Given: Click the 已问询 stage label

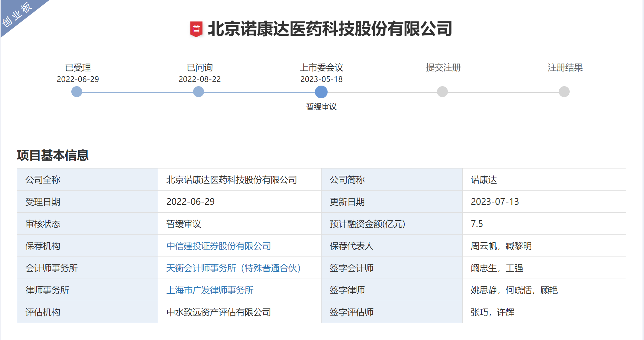Looking at the screenshot, I should [x=200, y=67].
